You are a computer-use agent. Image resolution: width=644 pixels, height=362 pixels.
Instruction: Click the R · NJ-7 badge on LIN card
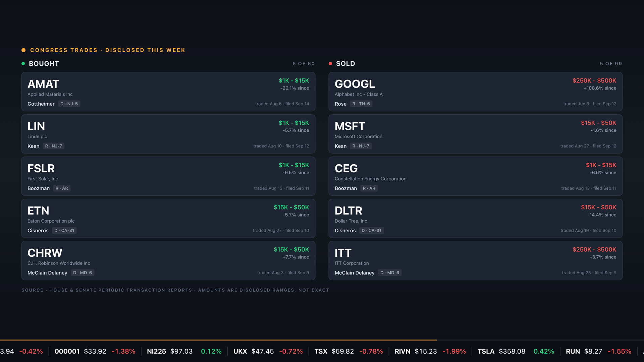pyautogui.click(x=54, y=146)
